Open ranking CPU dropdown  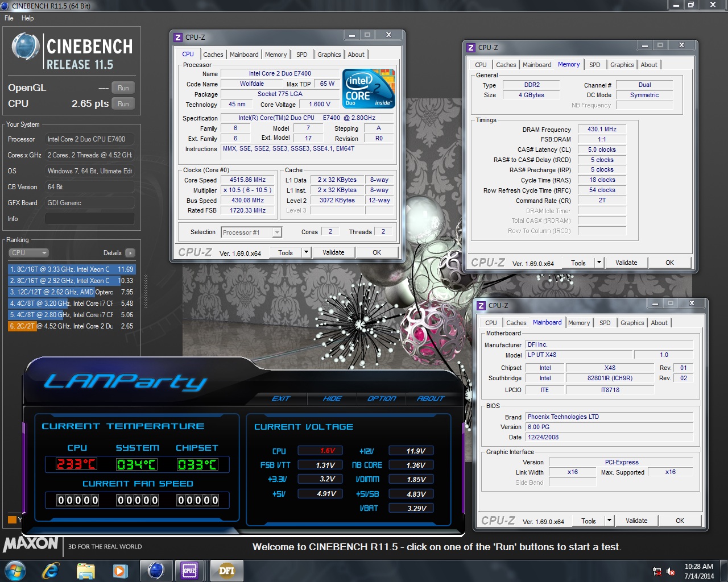[28, 253]
